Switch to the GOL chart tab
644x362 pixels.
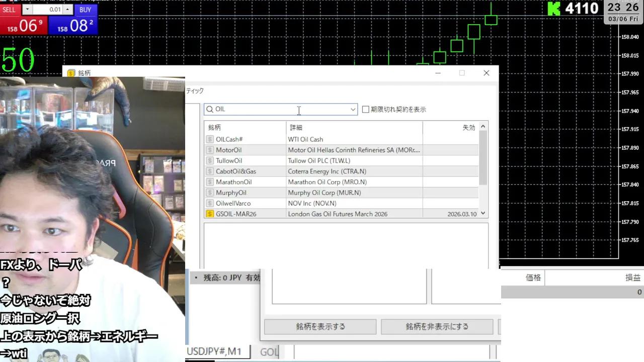click(x=269, y=351)
